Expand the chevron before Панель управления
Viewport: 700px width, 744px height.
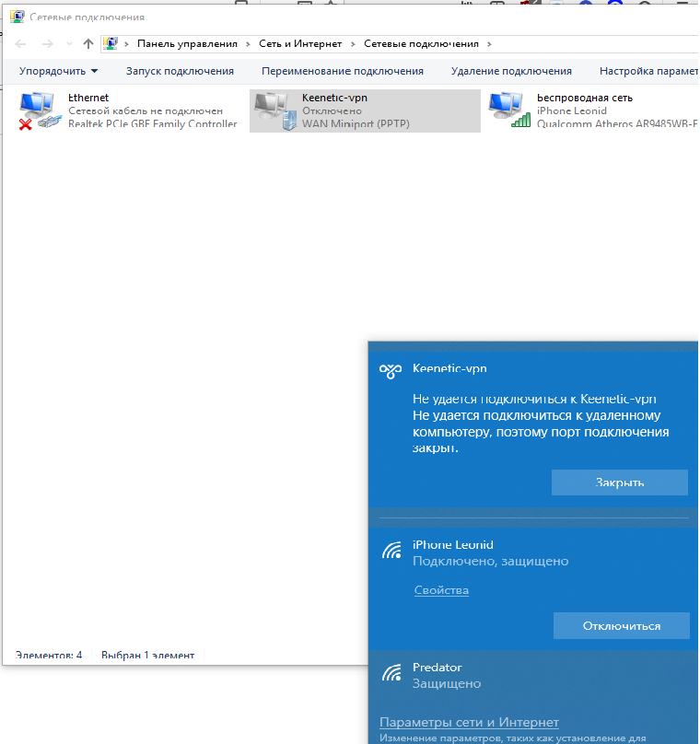point(126,44)
